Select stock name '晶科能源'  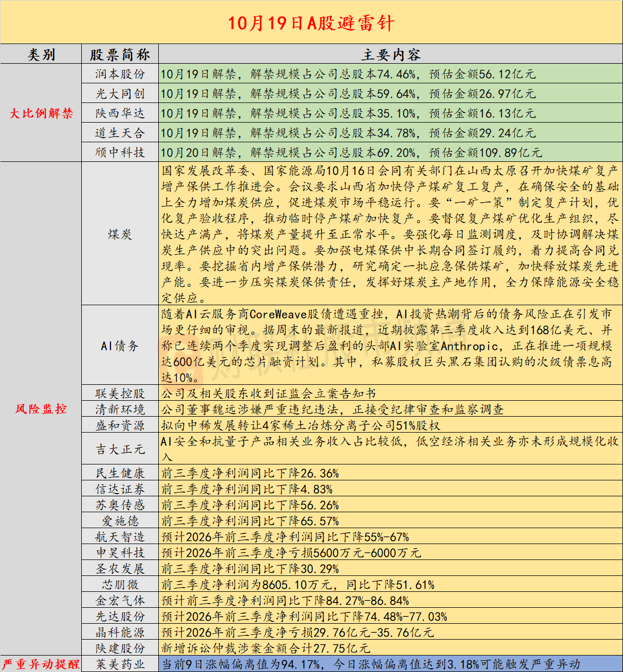pyautogui.click(x=120, y=632)
